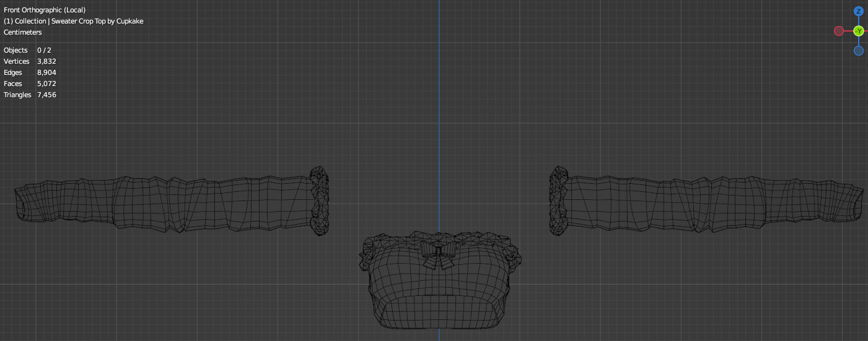Select the crop top body mesh
Viewport: 868px width, 341px height.
click(x=439, y=282)
